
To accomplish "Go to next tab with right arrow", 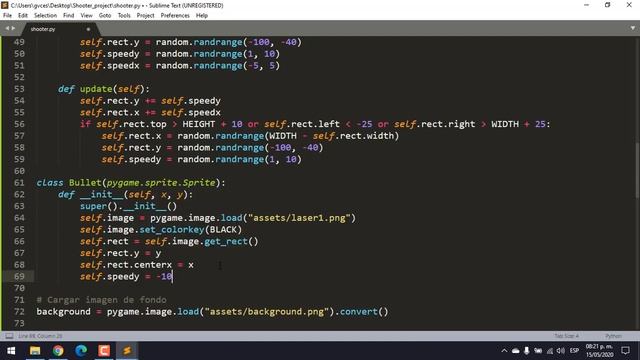I will 13,28.
